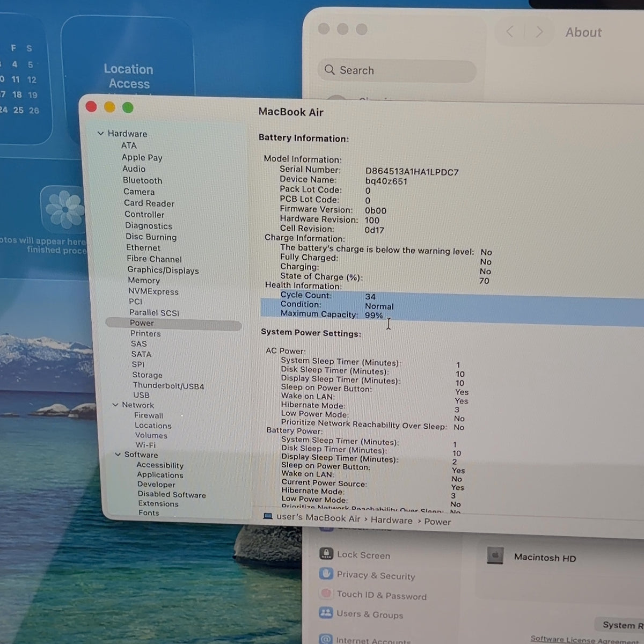This screenshot has width=644, height=644.
Task: Select the highlighted Power item
Action: pyautogui.click(x=173, y=324)
